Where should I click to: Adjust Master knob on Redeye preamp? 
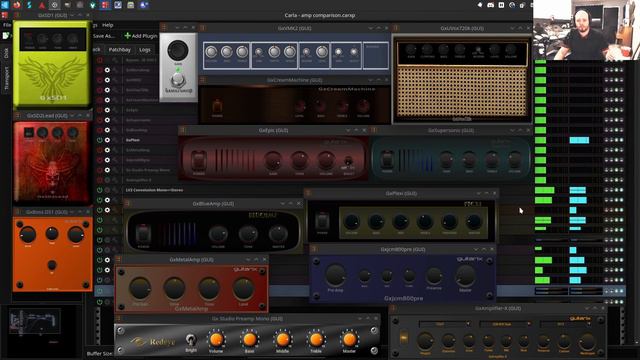tap(349, 339)
